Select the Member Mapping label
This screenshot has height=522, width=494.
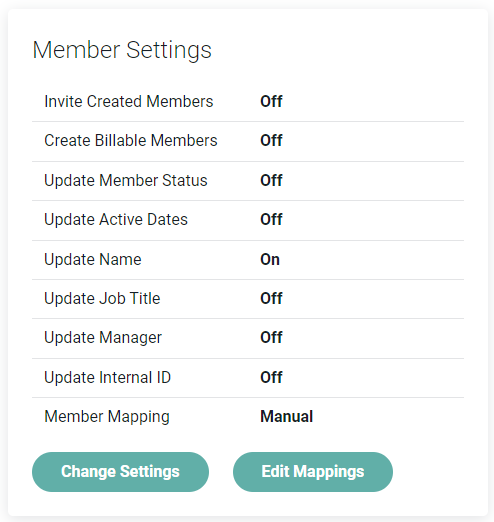pyautogui.click(x=107, y=417)
